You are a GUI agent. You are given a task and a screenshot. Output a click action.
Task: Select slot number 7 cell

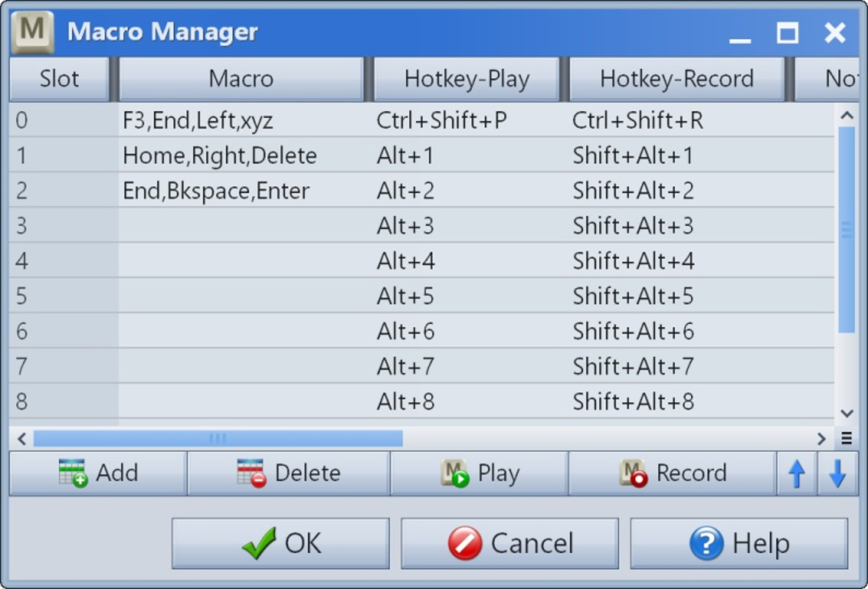point(63,366)
